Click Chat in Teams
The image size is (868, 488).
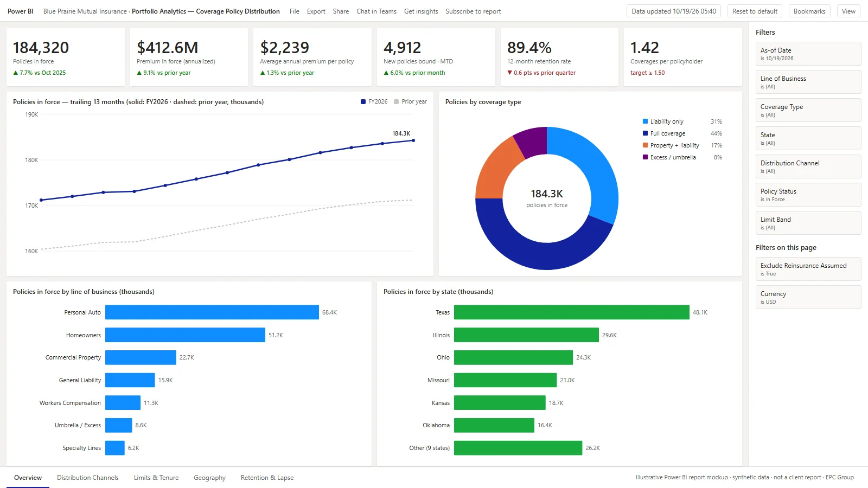tap(376, 11)
